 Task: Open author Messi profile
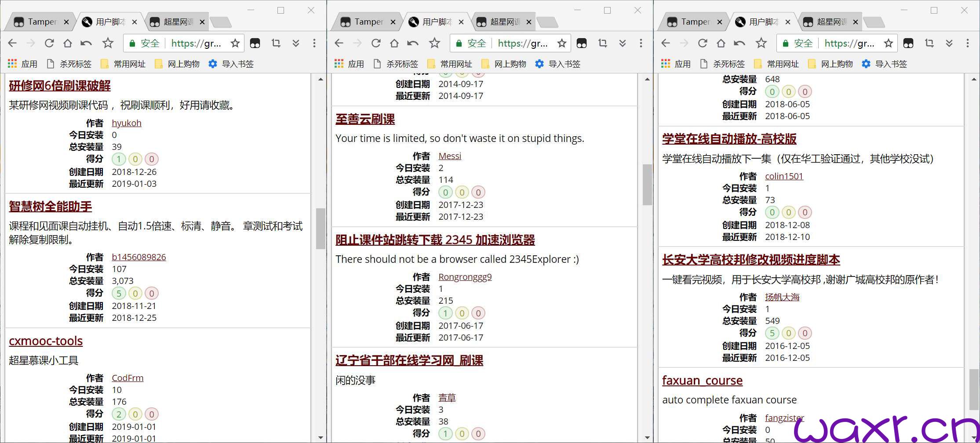[450, 156]
